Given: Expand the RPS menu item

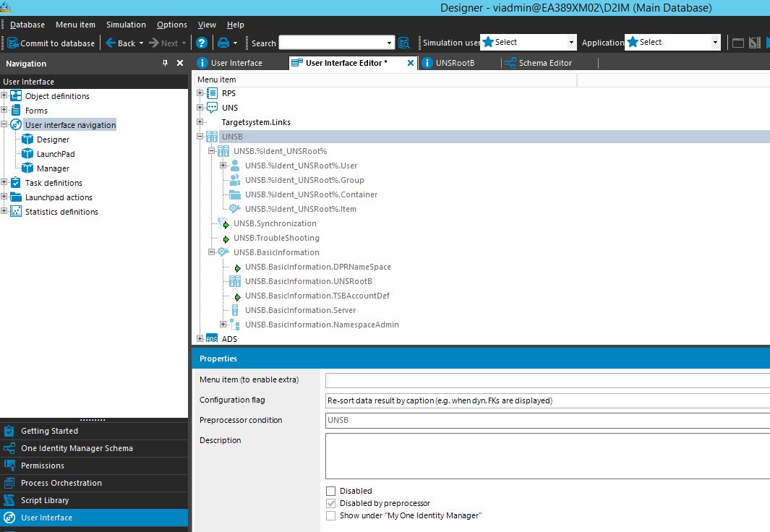Looking at the screenshot, I should 200,93.
